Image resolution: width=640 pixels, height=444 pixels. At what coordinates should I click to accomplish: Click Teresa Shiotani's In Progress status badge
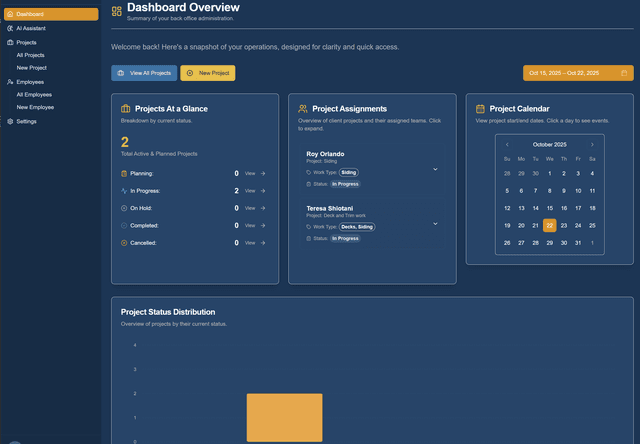click(345, 238)
